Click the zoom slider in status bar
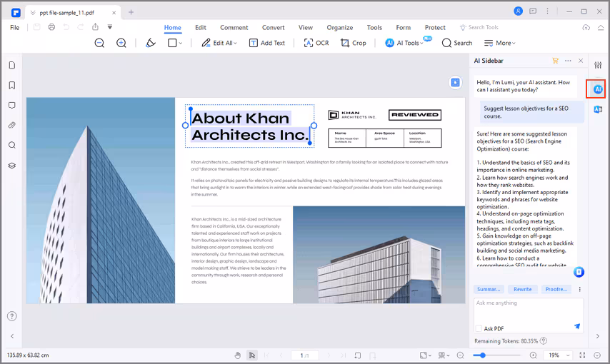The image size is (610, 364). tap(484, 355)
